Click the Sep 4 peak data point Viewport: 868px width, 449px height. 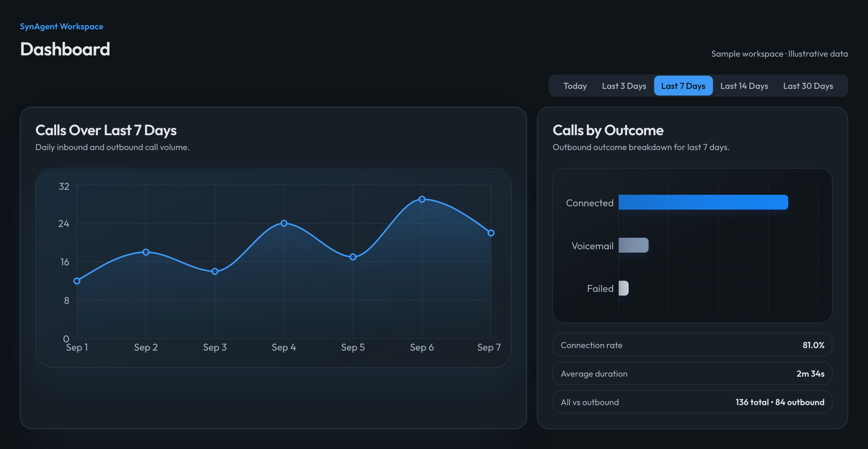(x=284, y=223)
